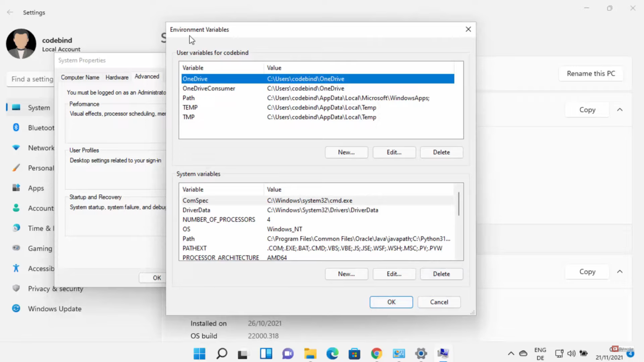Switch to the Hardware tab
This screenshot has width=644, height=362.
(117, 77)
